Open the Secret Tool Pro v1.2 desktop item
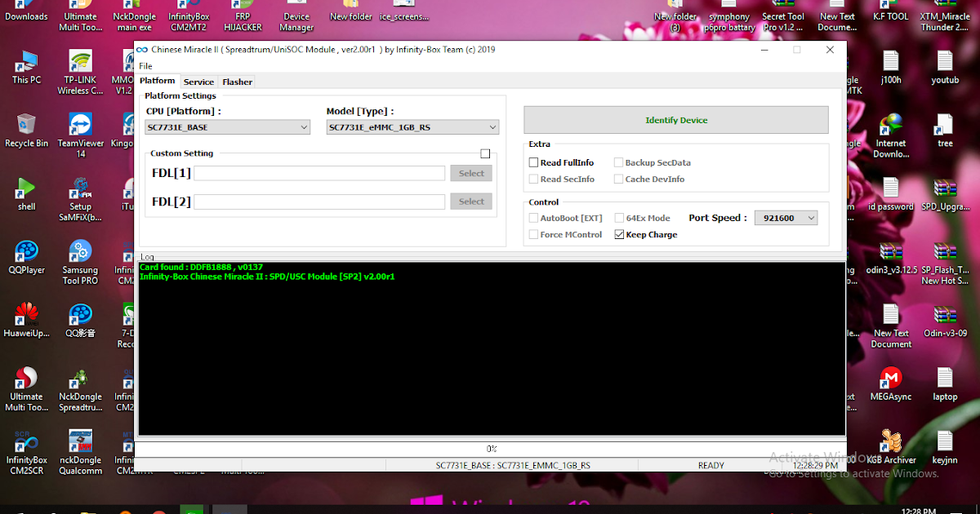Image resolution: width=980 pixels, height=514 pixels. 783,16
